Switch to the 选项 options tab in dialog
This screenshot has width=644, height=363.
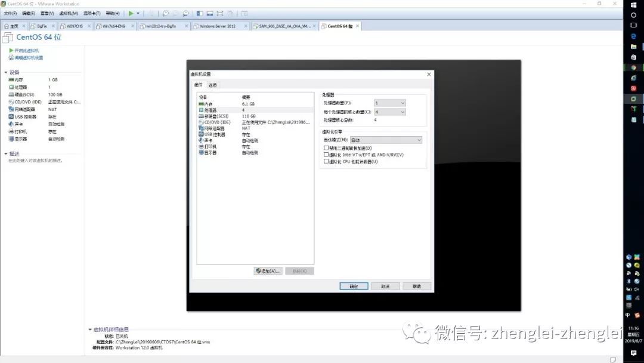pos(212,85)
